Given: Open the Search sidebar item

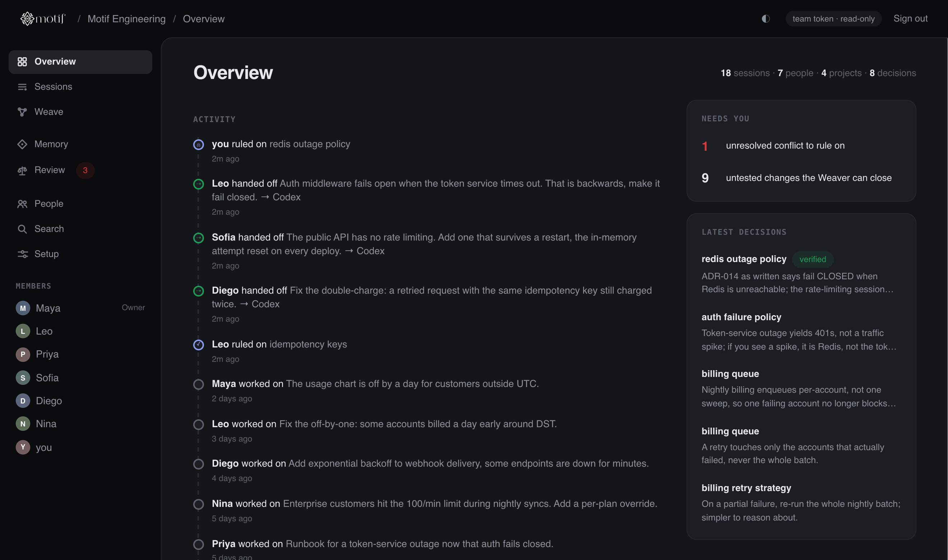Looking at the screenshot, I should [x=80, y=229].
